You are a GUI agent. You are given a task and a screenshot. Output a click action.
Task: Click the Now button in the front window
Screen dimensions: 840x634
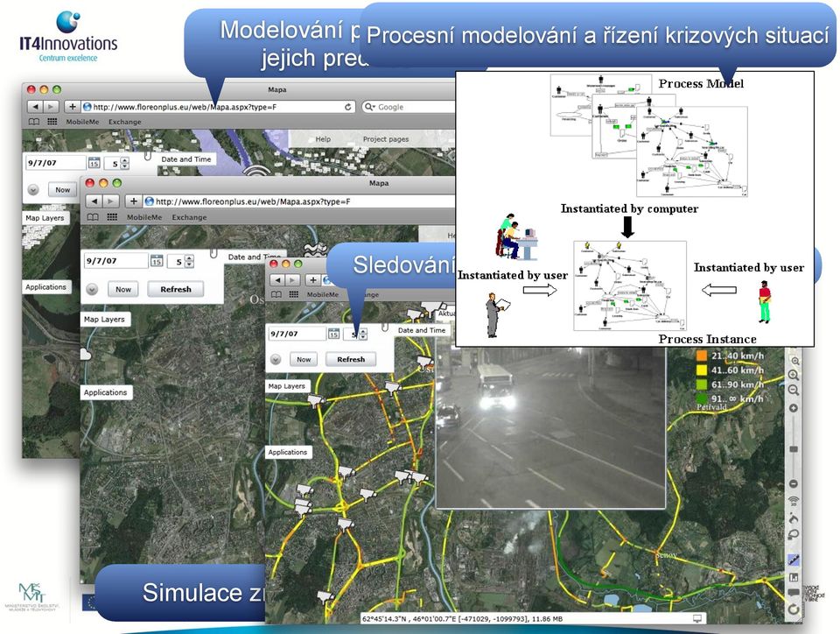tap(304, 359)
